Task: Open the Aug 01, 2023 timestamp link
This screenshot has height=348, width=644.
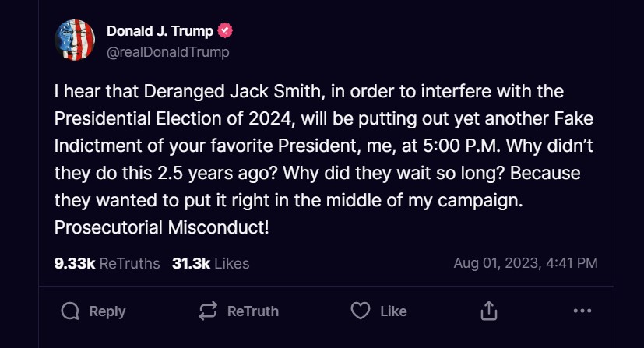Action: (x=526, y=263)
